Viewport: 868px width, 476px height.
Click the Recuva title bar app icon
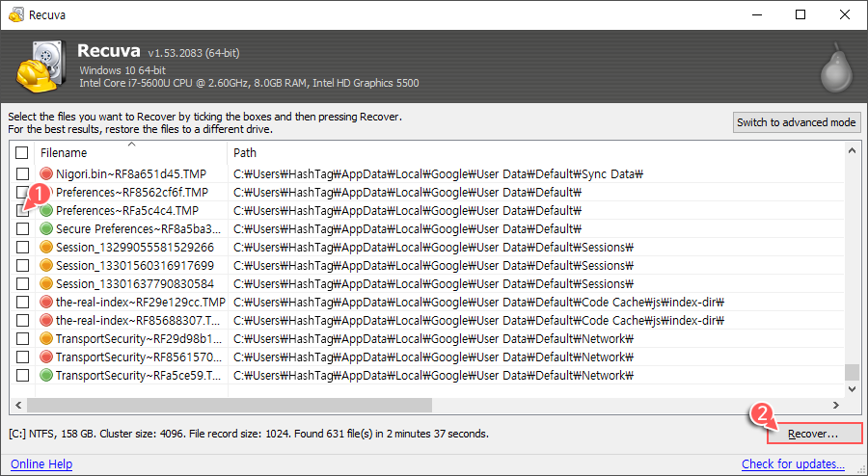pos(16,14)
